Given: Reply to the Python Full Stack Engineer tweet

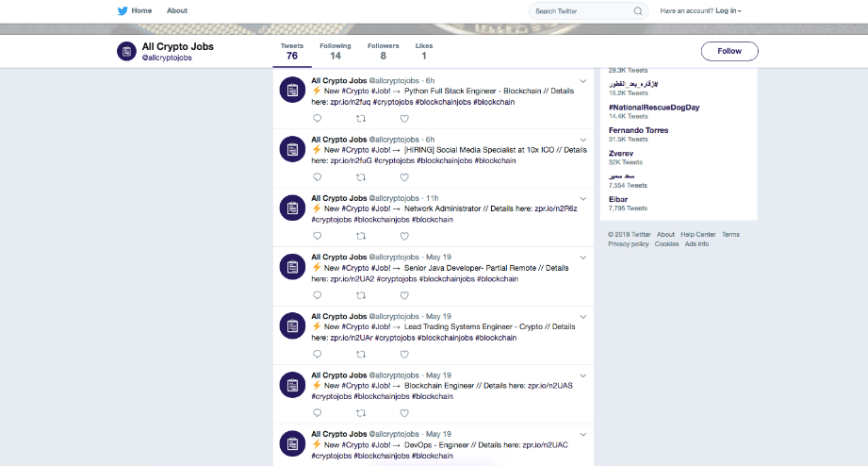Looking at the screenshot, I should [318, 118].
